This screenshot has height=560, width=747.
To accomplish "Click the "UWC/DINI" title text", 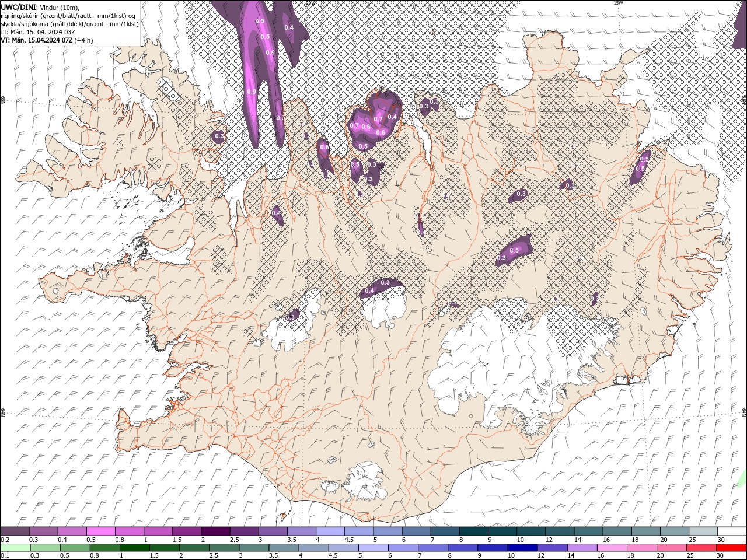I will pyautogui.click(x=18, y=7).
